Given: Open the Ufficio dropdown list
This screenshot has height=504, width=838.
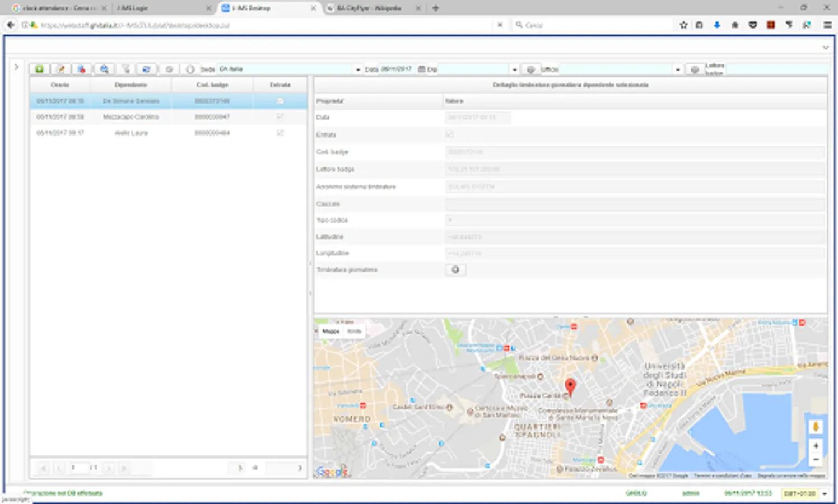Looking at the screenshot, I should point(677,69).
